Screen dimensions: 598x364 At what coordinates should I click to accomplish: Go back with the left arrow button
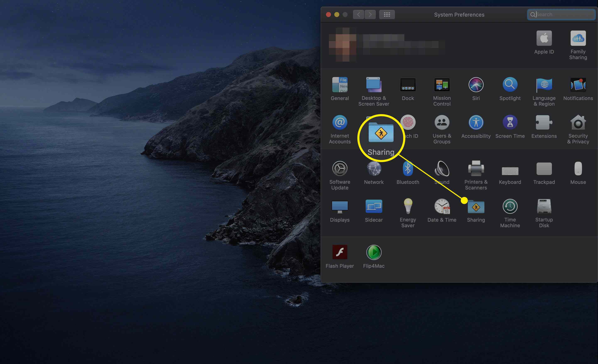pos(358,15)
